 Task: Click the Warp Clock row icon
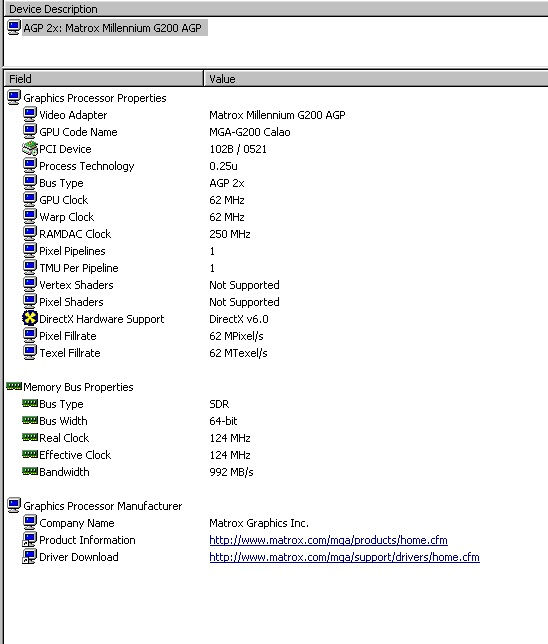click(x=30, y=217)
